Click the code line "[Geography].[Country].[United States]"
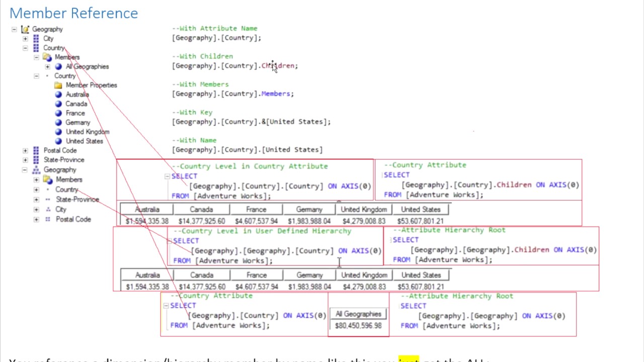This screenshot has height=362, width=644. click(x=248, y=149)
